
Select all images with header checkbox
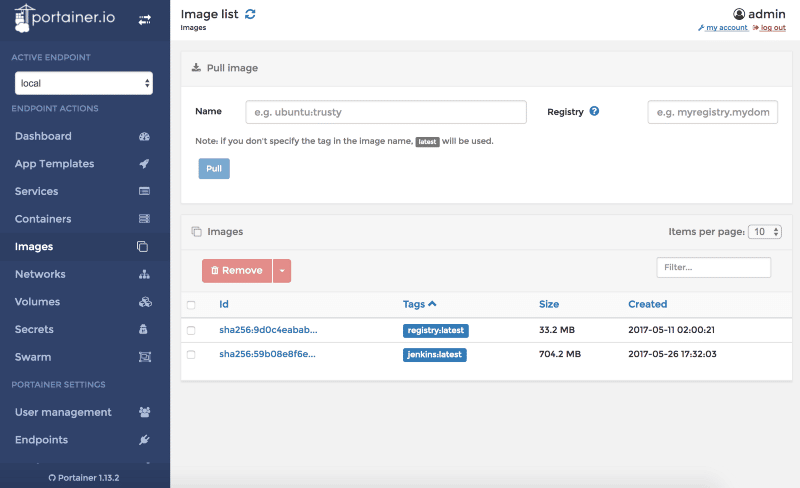pyautogui.click(x=191, y=304)
